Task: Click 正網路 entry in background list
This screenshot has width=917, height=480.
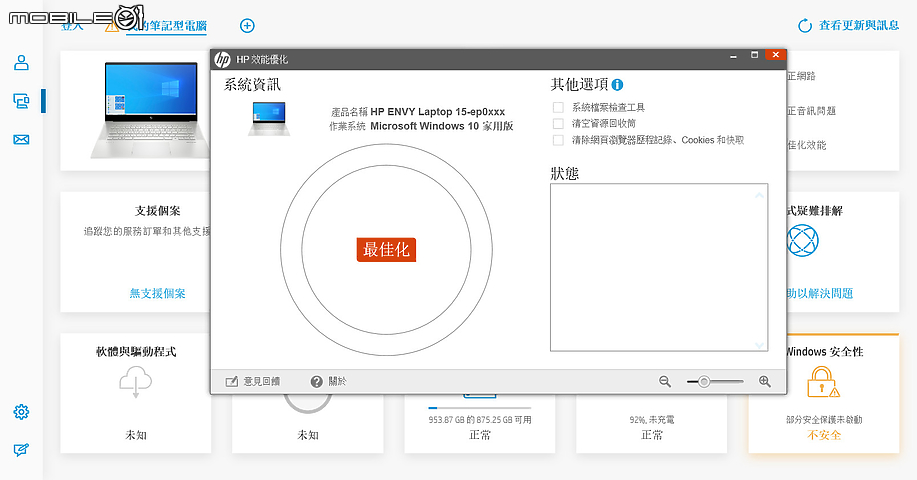Action: point(801,76)
